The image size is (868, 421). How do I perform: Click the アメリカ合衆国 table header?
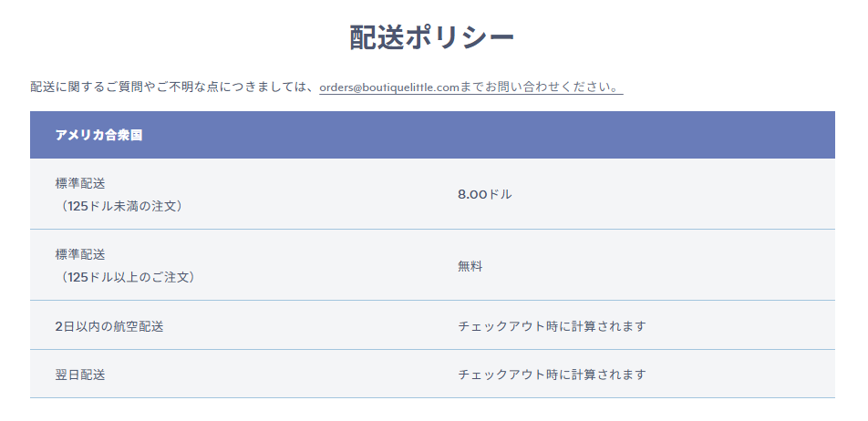click(x=99, y=135)
